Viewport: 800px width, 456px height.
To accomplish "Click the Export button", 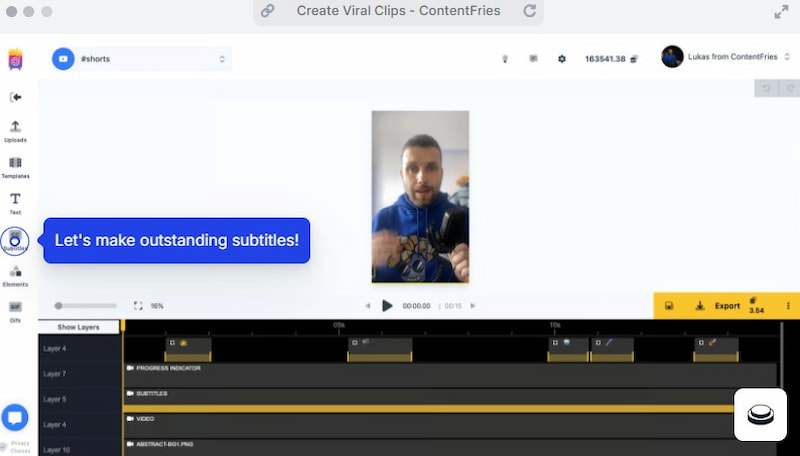I will tap(727, 306).
